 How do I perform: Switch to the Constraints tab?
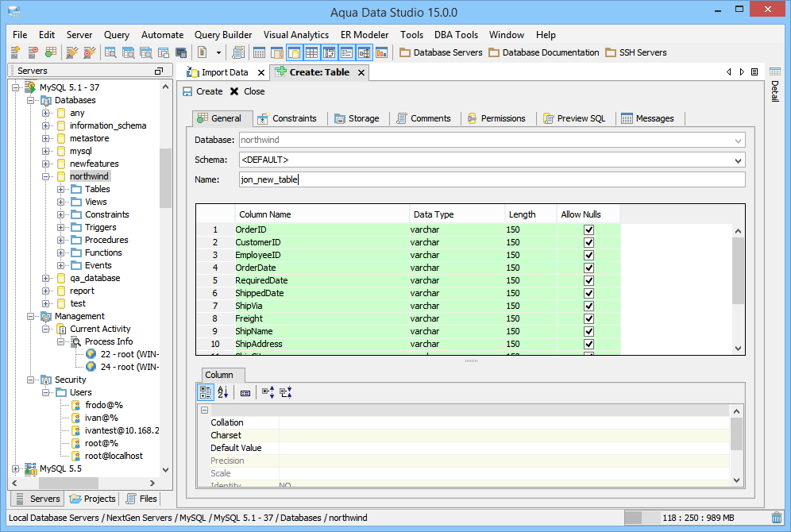tap(287, 118)
